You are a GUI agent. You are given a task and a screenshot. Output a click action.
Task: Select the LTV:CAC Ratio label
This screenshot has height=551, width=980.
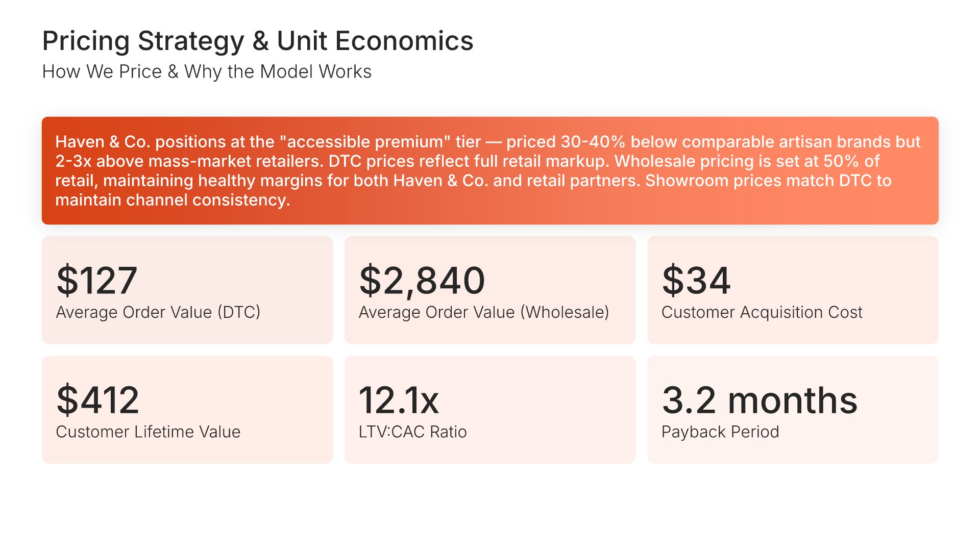(x=412, y=432)
